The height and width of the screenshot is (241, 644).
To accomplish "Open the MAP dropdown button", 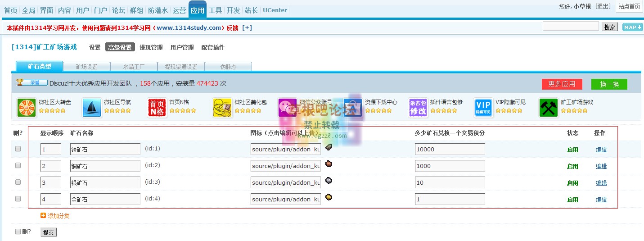I will (x=632, y=27).
